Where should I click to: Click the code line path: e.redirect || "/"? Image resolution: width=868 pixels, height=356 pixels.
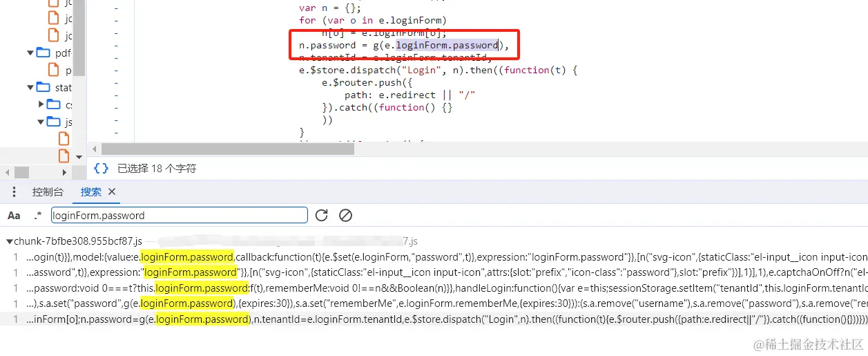(x=410, y=95)
